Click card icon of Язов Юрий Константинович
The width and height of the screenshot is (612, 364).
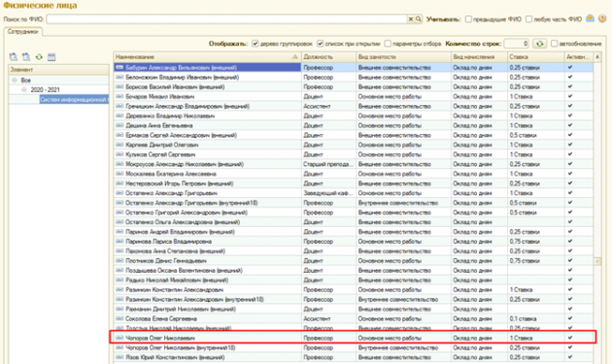(x=119, y=357)
